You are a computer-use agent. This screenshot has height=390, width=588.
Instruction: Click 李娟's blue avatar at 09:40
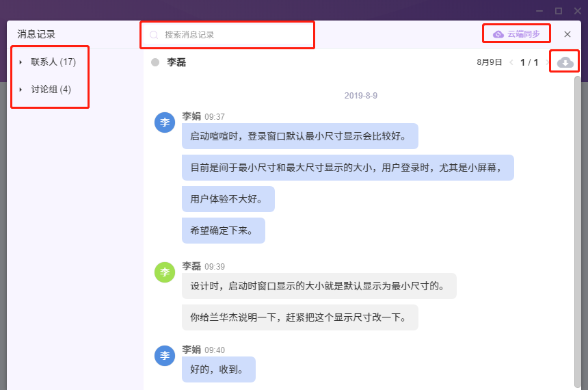[165, 356]
